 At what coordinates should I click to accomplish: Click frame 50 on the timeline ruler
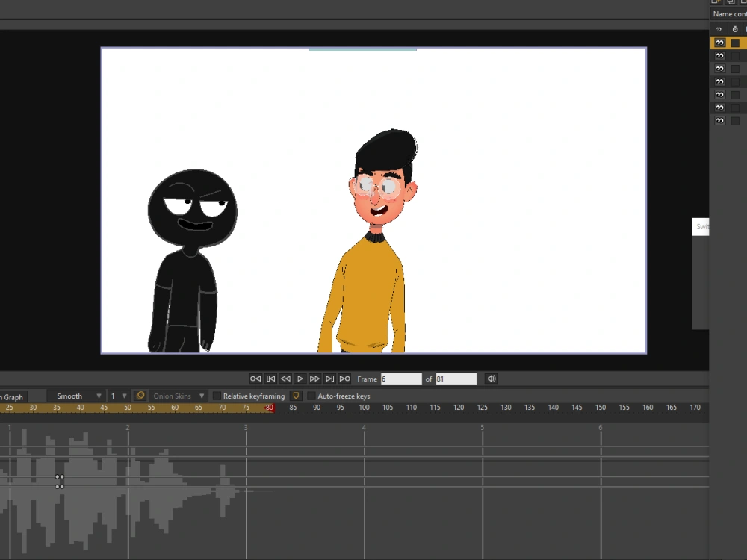(x=128, y=408)
